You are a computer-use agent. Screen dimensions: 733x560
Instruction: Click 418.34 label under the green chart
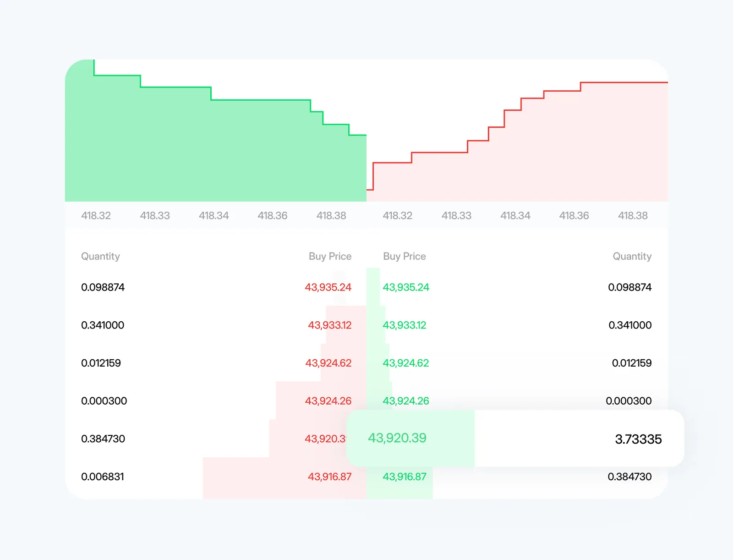point(213,215)
